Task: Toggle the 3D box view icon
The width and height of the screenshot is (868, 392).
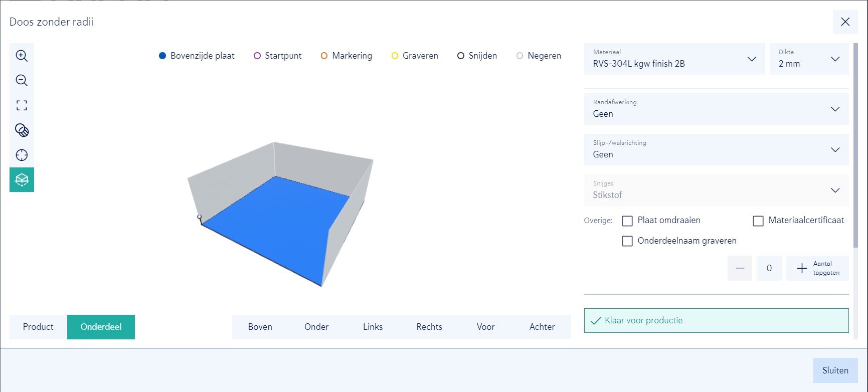Action: (22, 179)
